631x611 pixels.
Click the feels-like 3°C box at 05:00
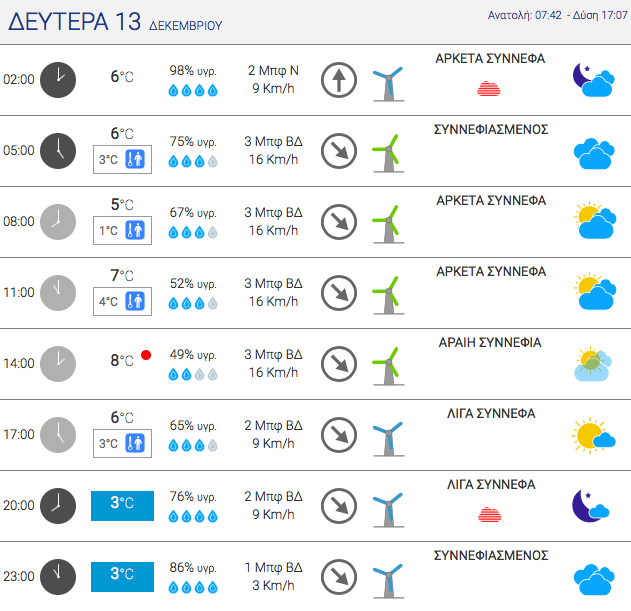pyautogui.click(x=122, y=159)
